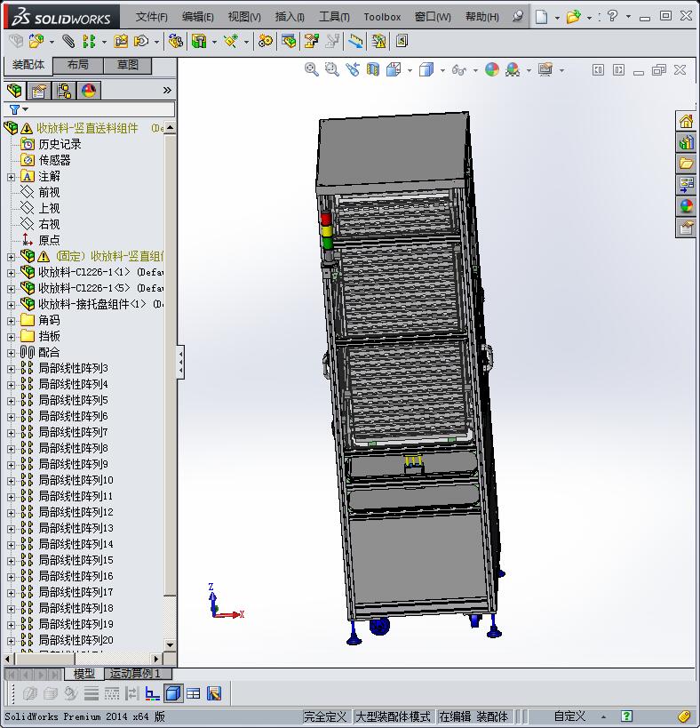The width and height of the screenshot is (700, 728).
Task: Open File Explorer folder in task pane
Action: [x=686, y=164]
